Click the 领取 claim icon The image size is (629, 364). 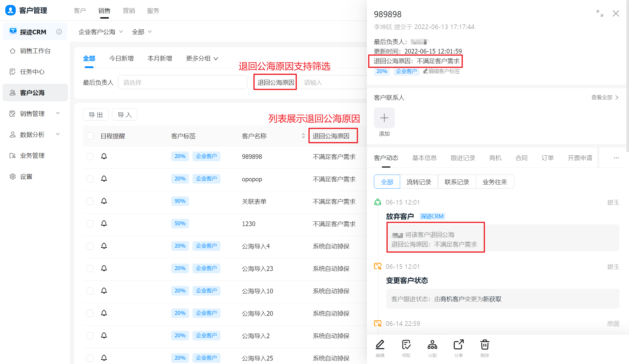pyautogui.click(x=406, y=345)
